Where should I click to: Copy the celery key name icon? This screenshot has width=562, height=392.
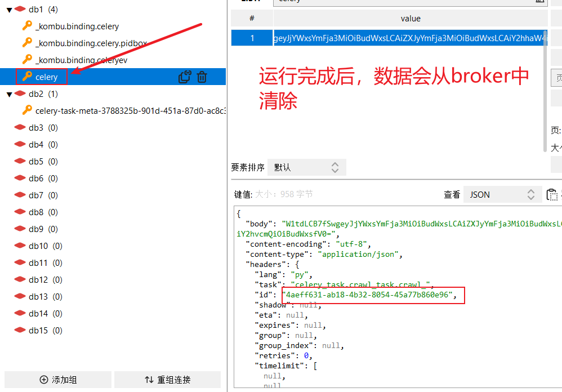pyautogui.click(x=185, y=77)
